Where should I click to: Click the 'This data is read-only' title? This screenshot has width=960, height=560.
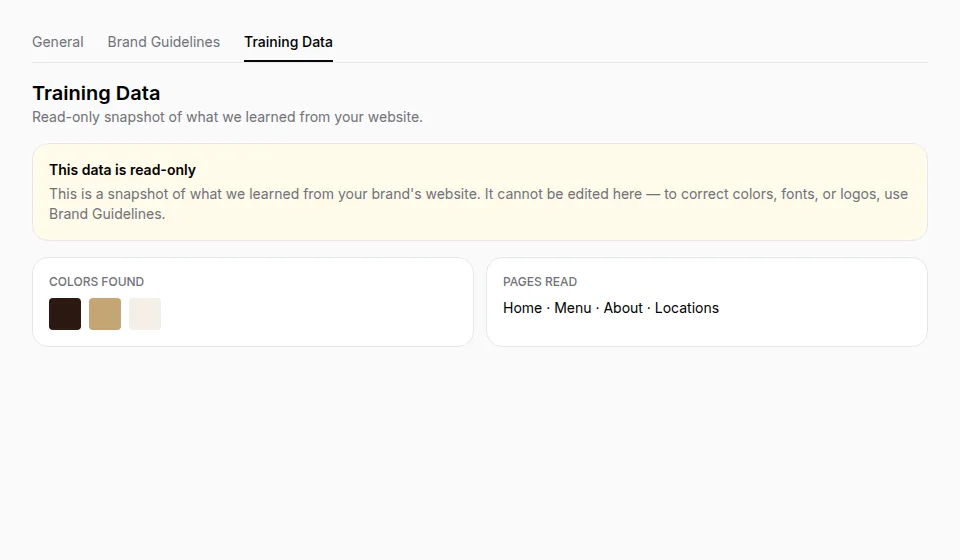click(122, 170)
